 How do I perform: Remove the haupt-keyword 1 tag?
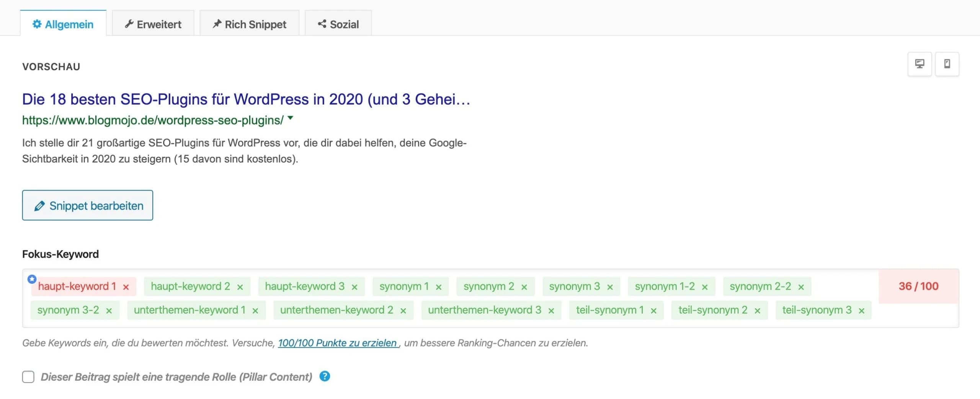coord(126,286)
